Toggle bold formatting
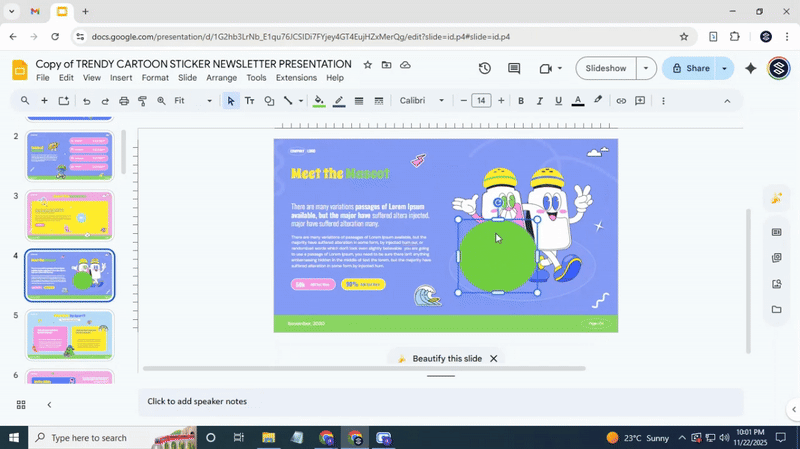800x449 pixels. coord(521,101)
